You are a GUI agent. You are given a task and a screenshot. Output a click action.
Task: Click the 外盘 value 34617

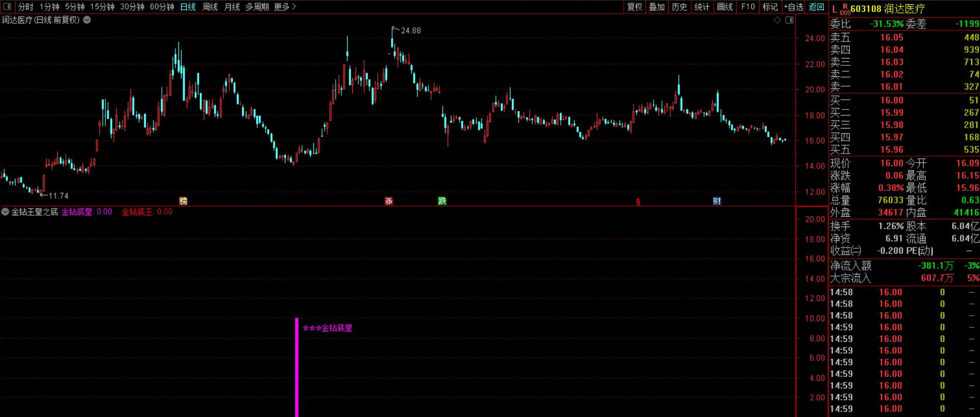[x=890, y=213]
